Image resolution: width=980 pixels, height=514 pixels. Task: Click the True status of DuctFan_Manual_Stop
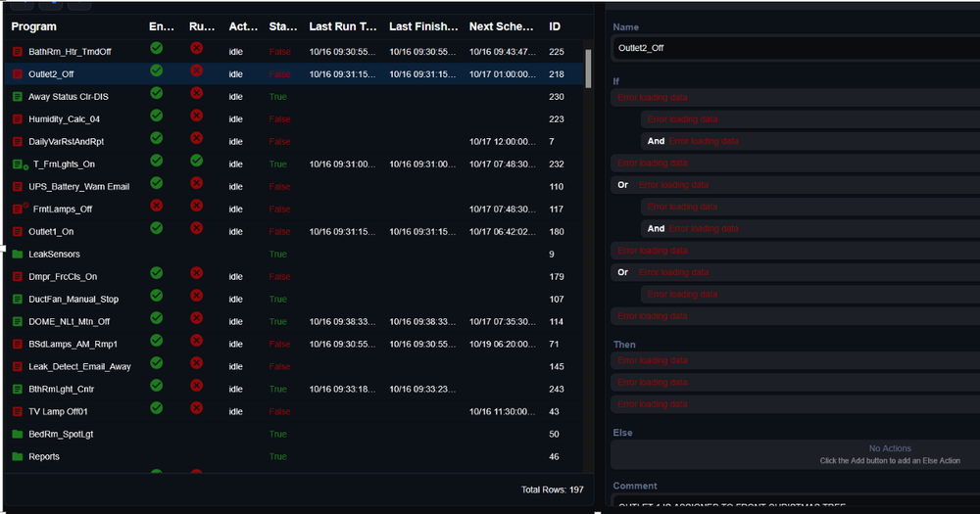[x=277, y=300]
